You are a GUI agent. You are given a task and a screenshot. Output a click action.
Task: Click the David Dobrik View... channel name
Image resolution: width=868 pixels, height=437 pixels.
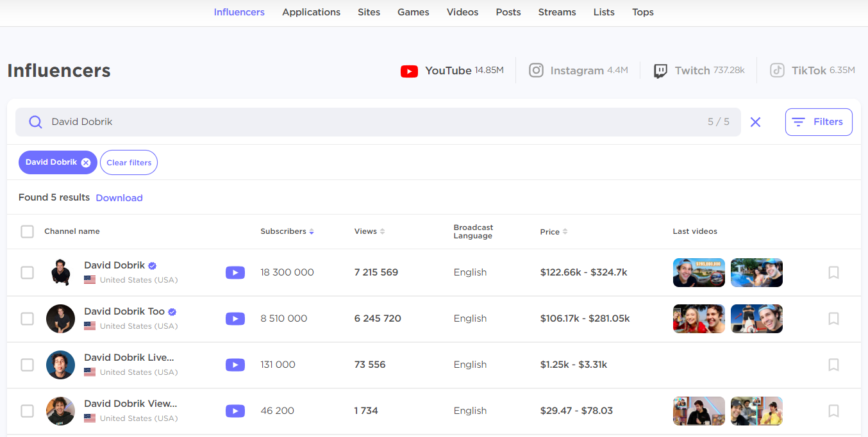(130, 404)
